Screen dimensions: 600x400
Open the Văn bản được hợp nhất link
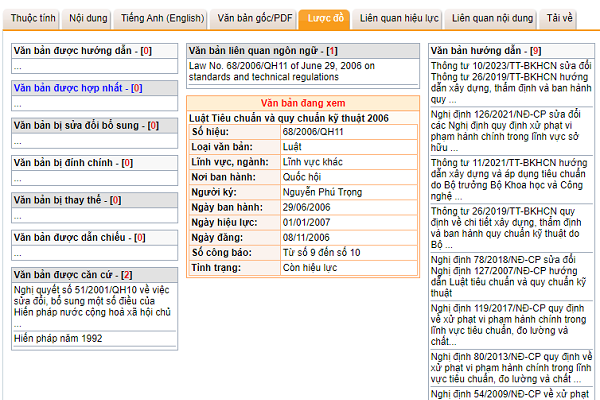[70, 88]
